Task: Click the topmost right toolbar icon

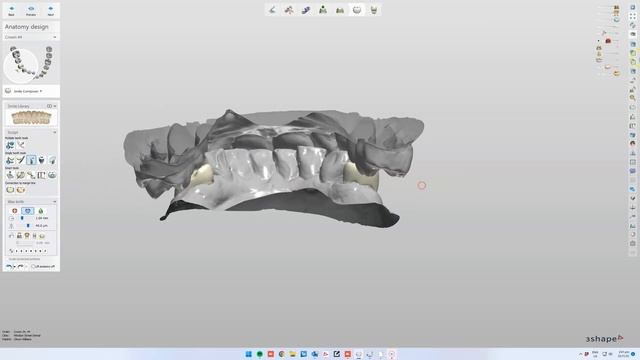Action: point(633,7)
